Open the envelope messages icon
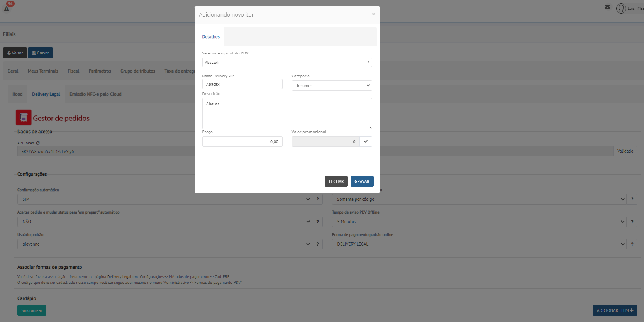Image resolution: width=644 pixels, height=322 pixels. click(607, 7)
